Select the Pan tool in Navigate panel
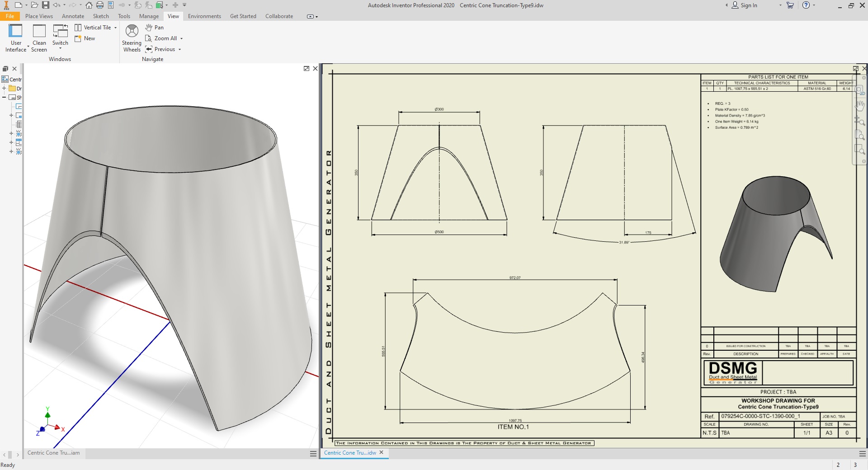 tap(155, 28)
